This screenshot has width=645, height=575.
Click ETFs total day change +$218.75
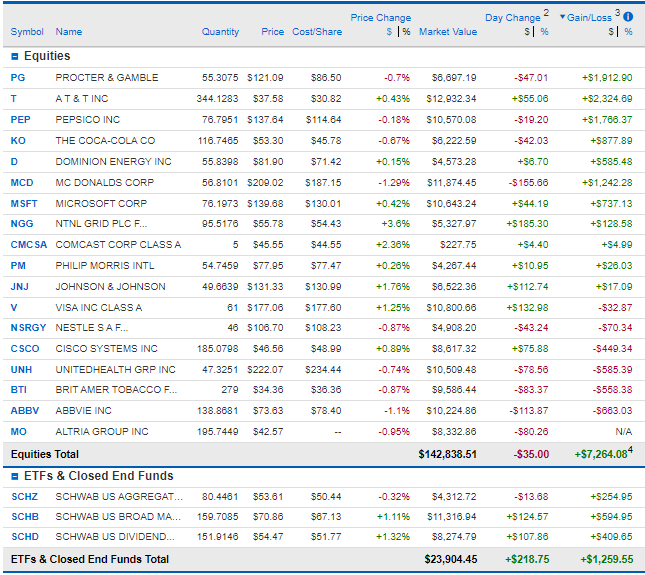click(527, 560)
